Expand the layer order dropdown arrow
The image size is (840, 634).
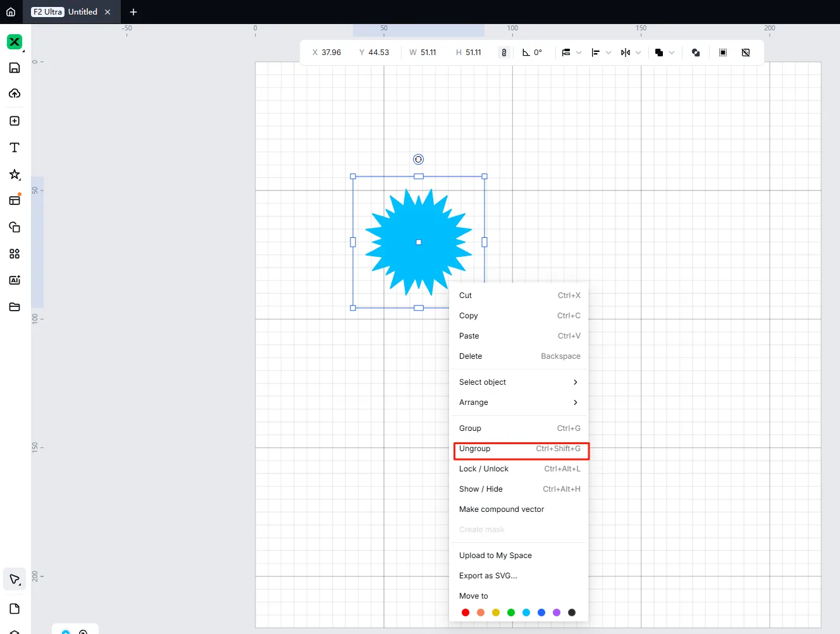pos(579,53)
